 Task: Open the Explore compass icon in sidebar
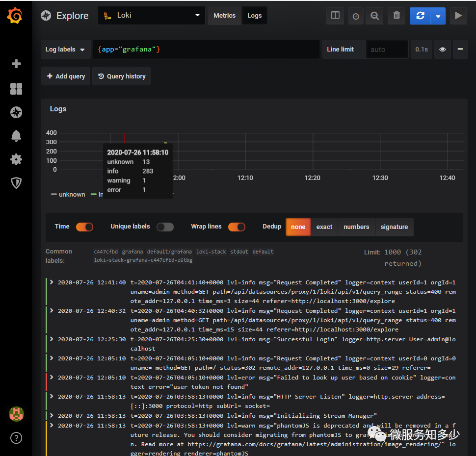(x=16, y=112)
